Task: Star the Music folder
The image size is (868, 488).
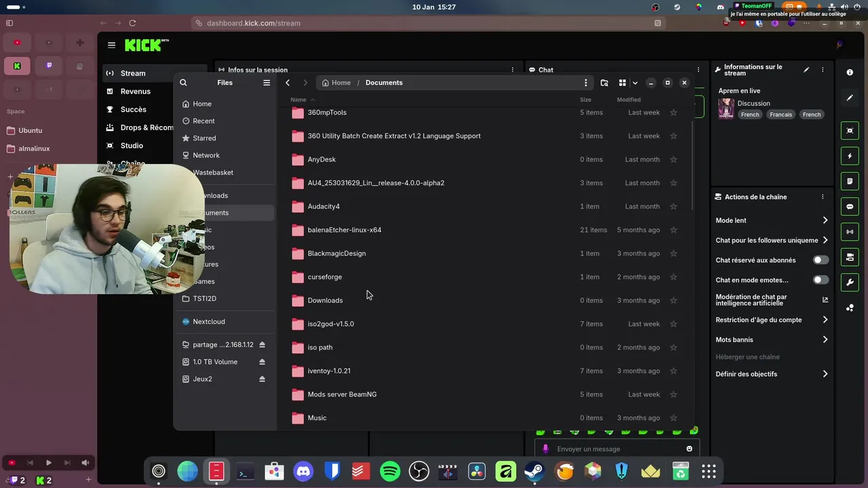Action: click(673, 418)
